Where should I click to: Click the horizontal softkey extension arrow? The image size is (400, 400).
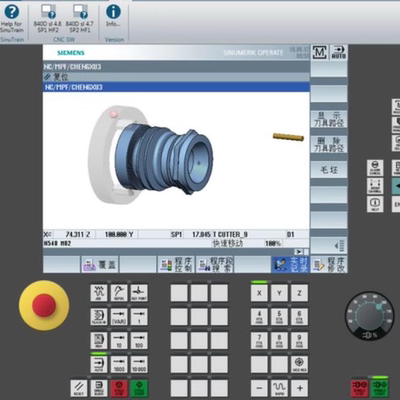[299, 252]
